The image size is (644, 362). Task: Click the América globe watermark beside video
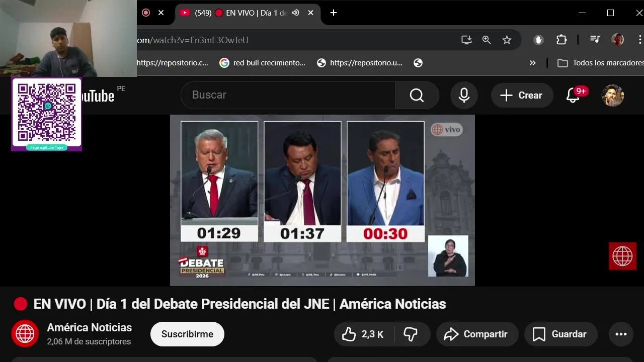pos(622,256)
